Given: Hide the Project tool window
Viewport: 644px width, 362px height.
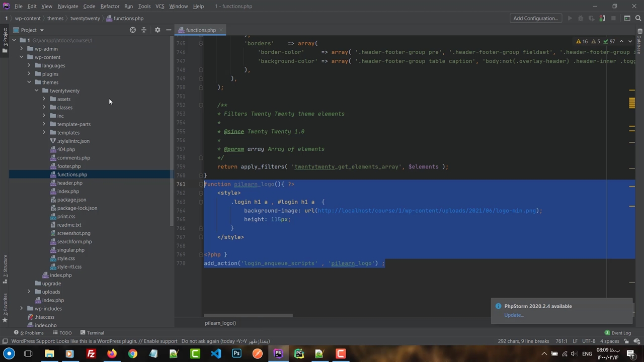Looking at the screenshot, I should (x=169, y=30).
